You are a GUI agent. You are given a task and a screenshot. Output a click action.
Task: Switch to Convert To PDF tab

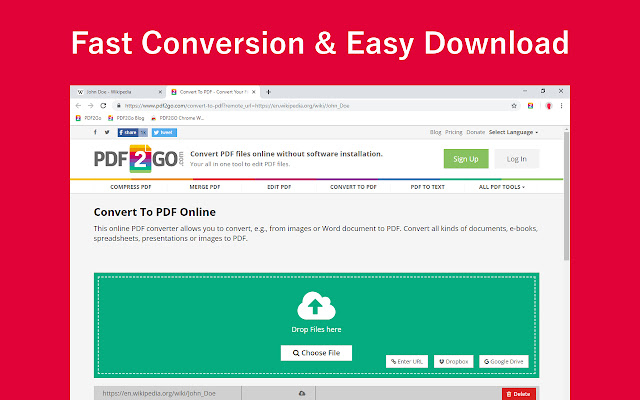click(x=213, y=92)
